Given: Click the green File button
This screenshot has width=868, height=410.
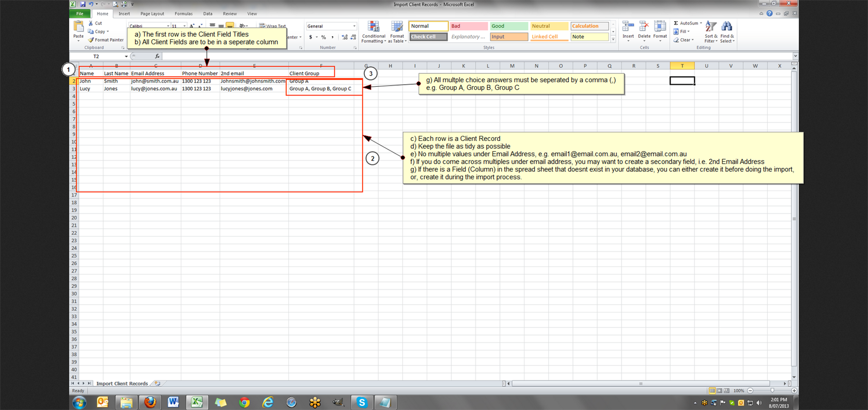Looking at the screenshot, I should click(x=80, y=14).
